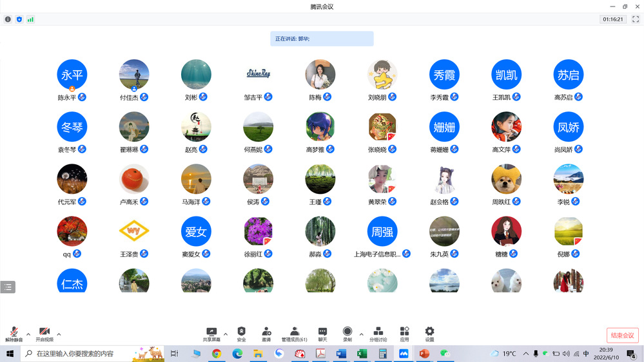Viewport: 644px width, 362px height.
Task: Click 共享屏幕 (Share Screen) button
Action: pos(211,333)
